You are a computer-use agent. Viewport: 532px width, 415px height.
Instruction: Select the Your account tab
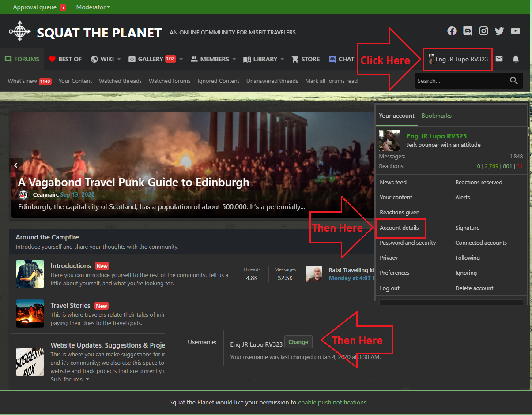396,116
